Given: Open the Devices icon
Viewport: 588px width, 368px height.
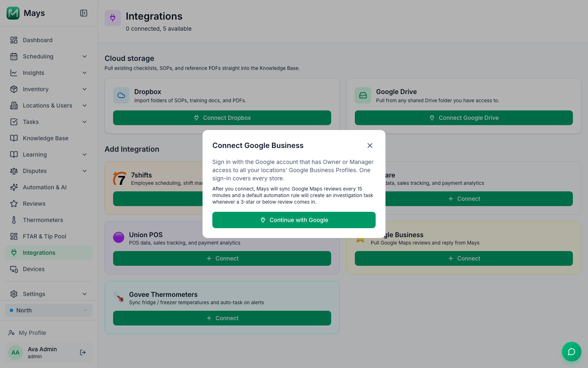Looking at the screenshot, I should click(14, 269).
